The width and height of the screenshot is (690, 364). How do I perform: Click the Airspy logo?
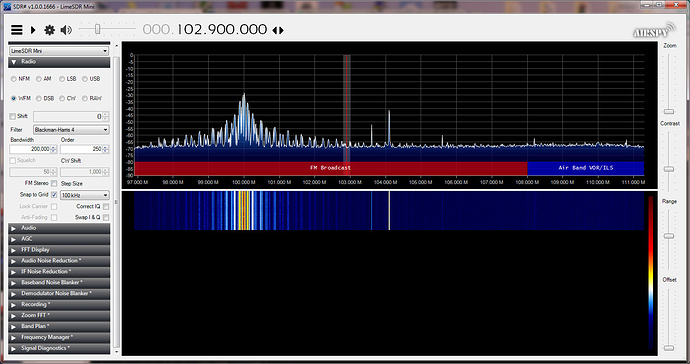coord(654,31)
